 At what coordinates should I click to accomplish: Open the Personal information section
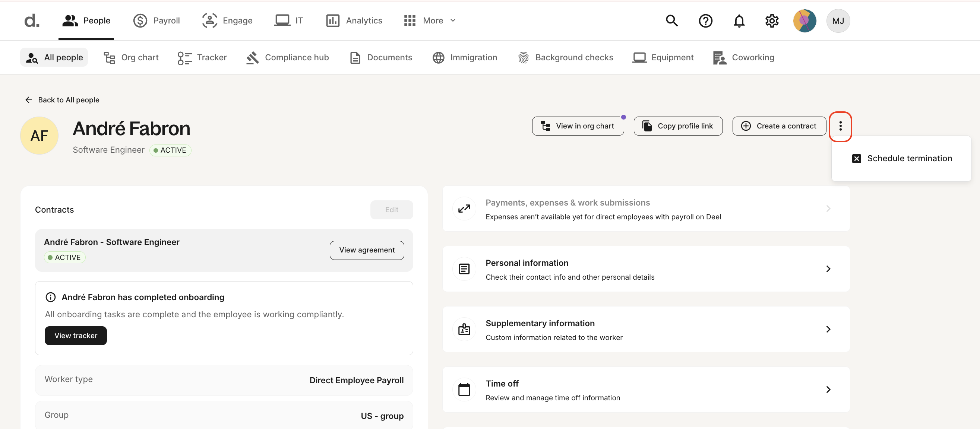pos(646,269)
